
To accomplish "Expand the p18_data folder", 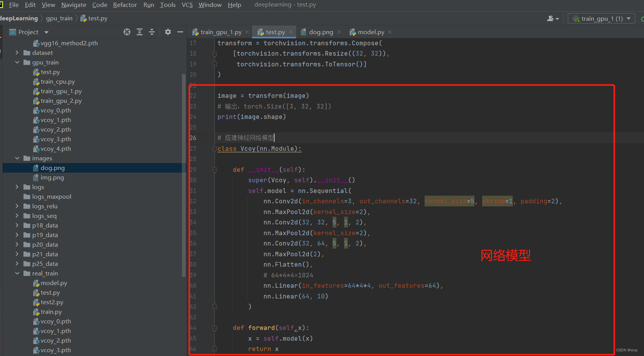I will click(17, 225).
